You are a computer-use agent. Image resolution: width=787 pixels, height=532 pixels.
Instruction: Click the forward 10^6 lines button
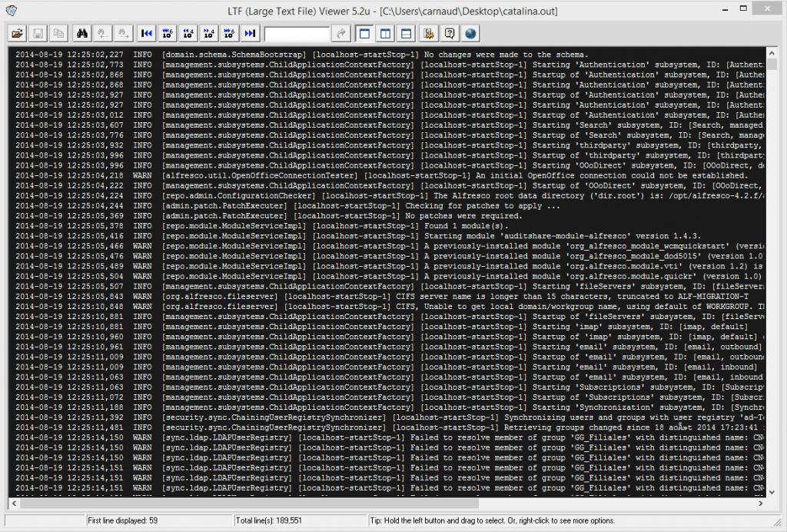tap(228, 33)
